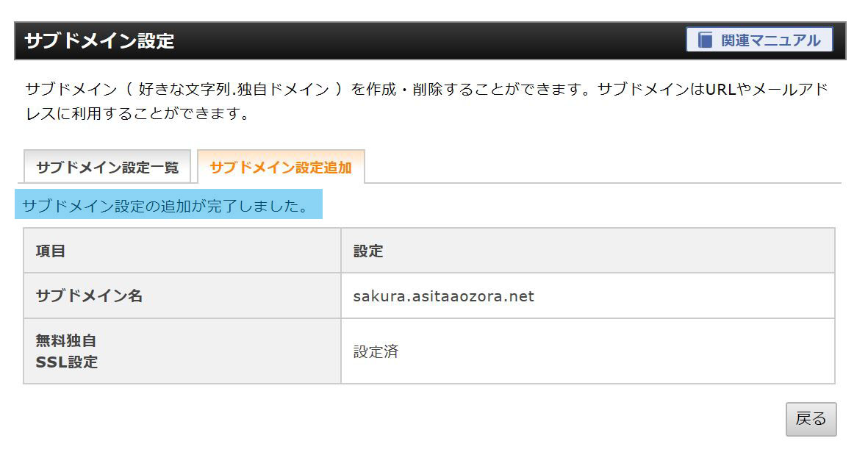This screenshot has width=868, height=455.
Task: Click the サブドメイン名 row label
Action: 89,295
